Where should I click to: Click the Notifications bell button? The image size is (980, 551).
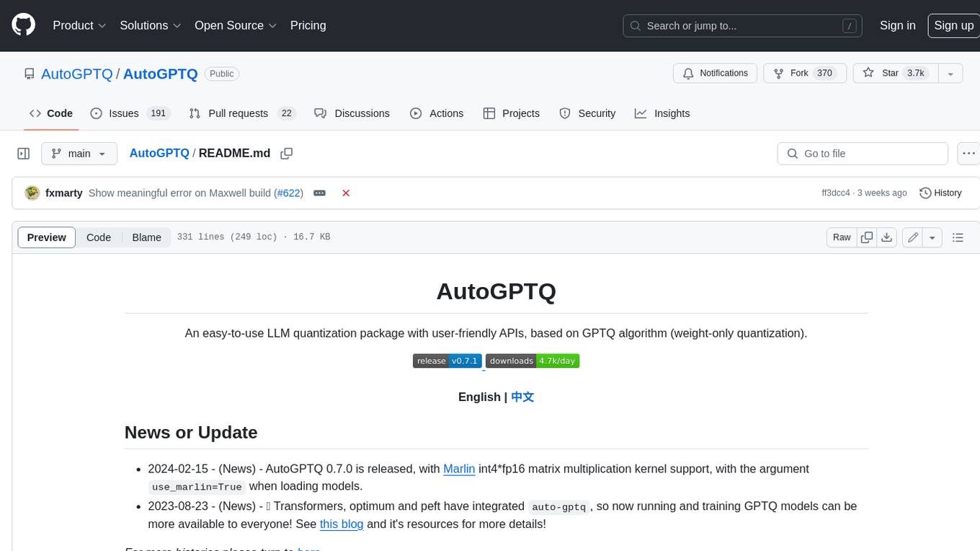tap(716, 73)
